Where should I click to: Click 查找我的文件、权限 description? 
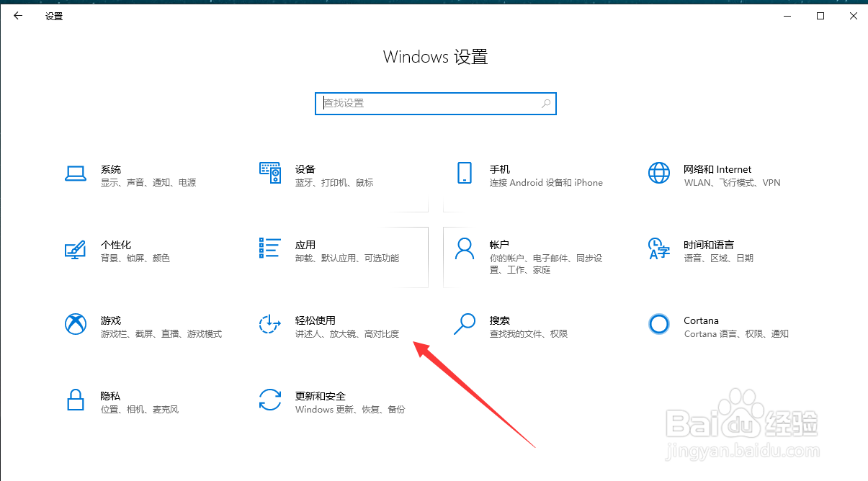[x=529, y=334]
